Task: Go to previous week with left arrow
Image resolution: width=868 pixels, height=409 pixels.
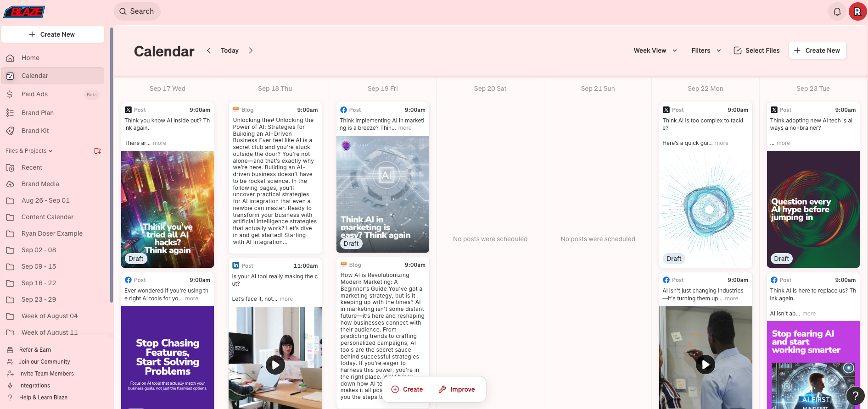Action: [209, 50]
